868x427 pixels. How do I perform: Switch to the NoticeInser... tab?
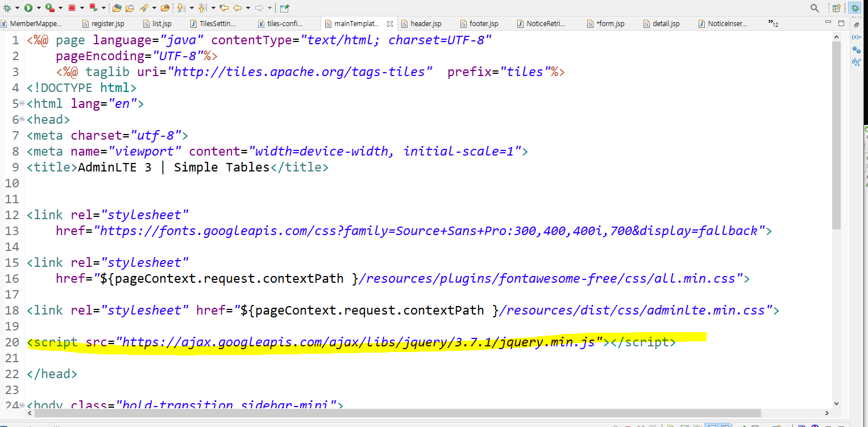pos(723,24)
